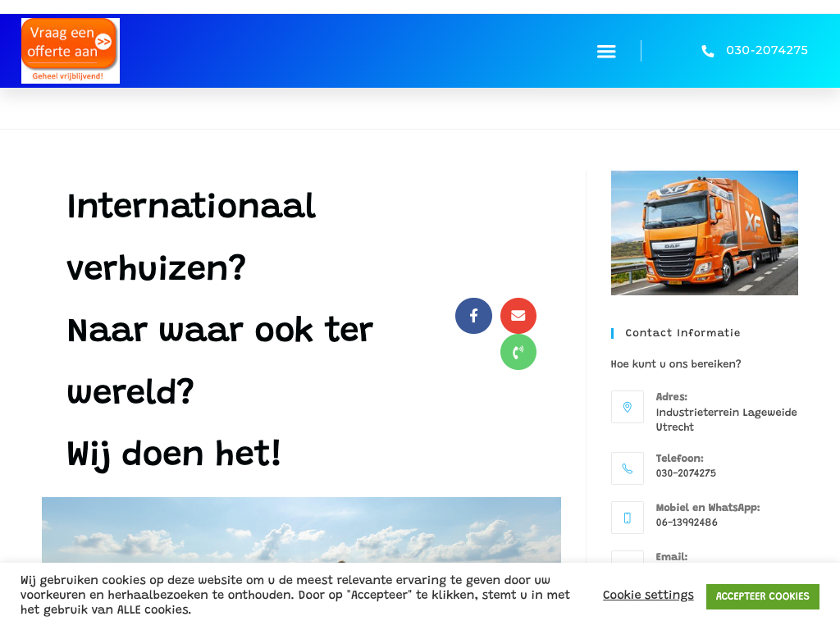Click the phone icon in header
The height and width of the screenshot is (630, 840).
tap(707, 51)
